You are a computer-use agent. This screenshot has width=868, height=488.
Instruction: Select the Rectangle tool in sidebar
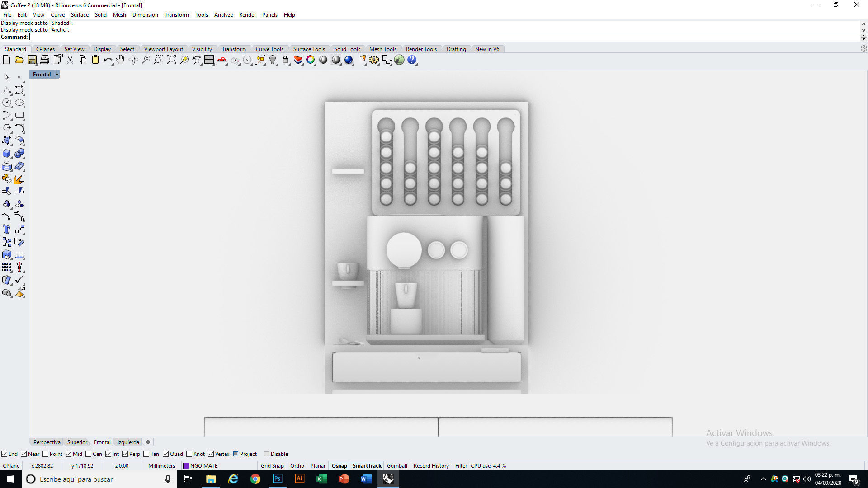click(19, 116)
